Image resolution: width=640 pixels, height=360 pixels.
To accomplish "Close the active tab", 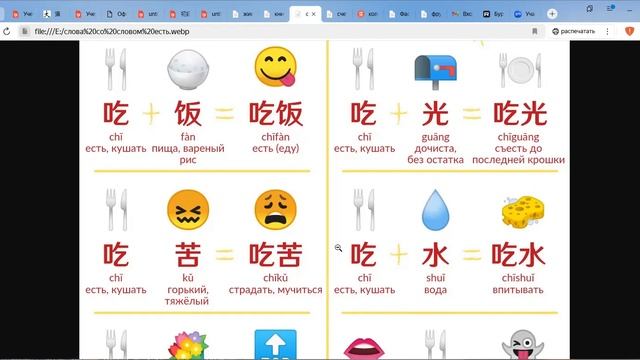I will 313,14.
